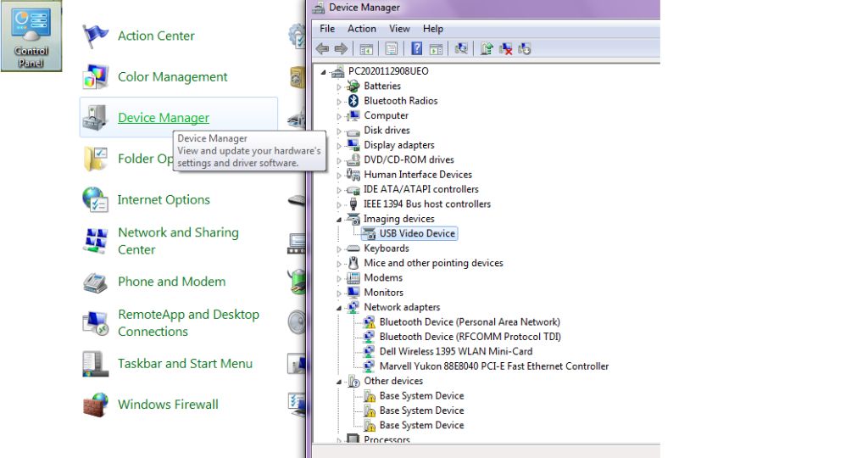Open the Windows Firewall link
This screenshot has height=458, width=868.
[x=168, y=405]
